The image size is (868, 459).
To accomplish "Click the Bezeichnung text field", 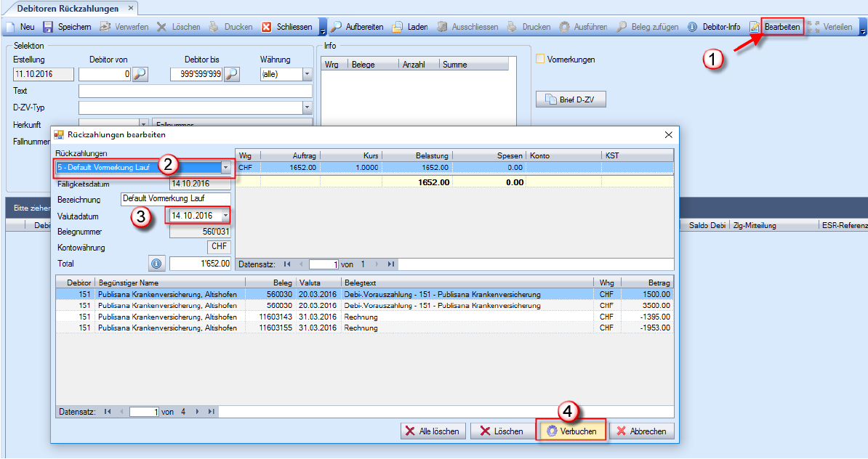I will coord(175,198).
